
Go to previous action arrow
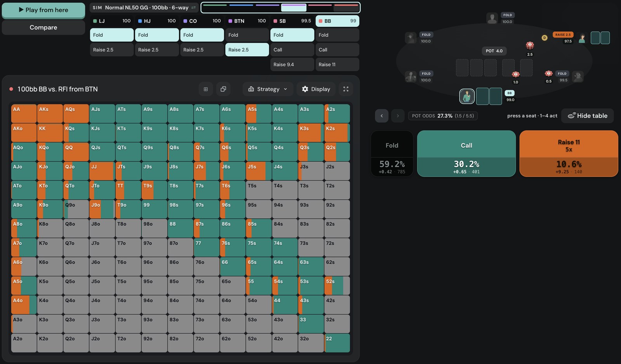(382, 116)
